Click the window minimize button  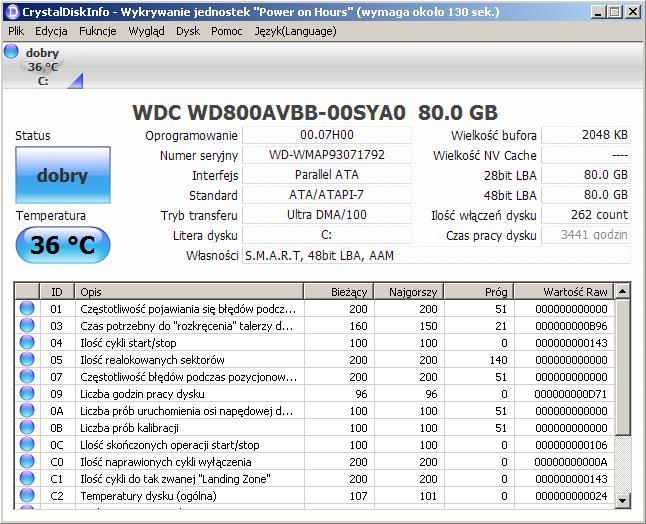598,12
